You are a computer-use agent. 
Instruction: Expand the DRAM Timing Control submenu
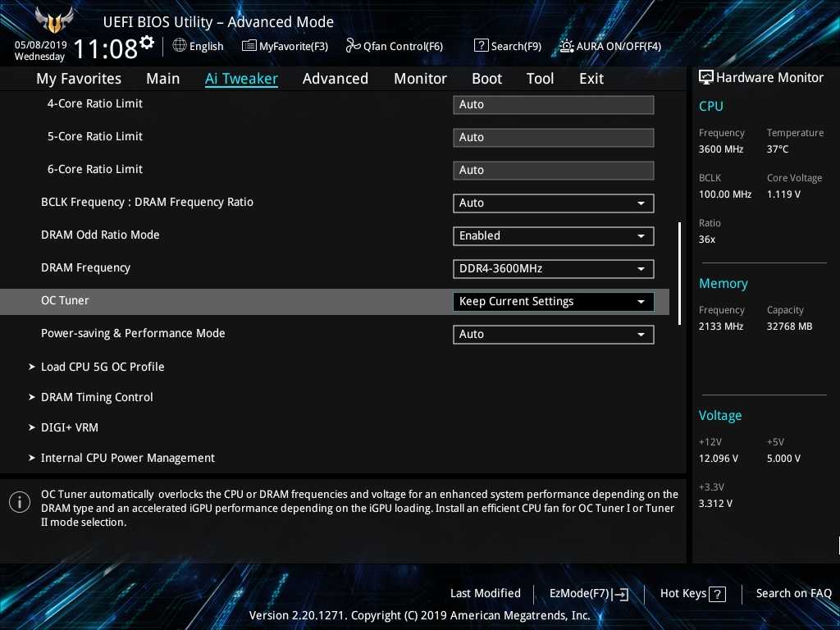(97, 397)
